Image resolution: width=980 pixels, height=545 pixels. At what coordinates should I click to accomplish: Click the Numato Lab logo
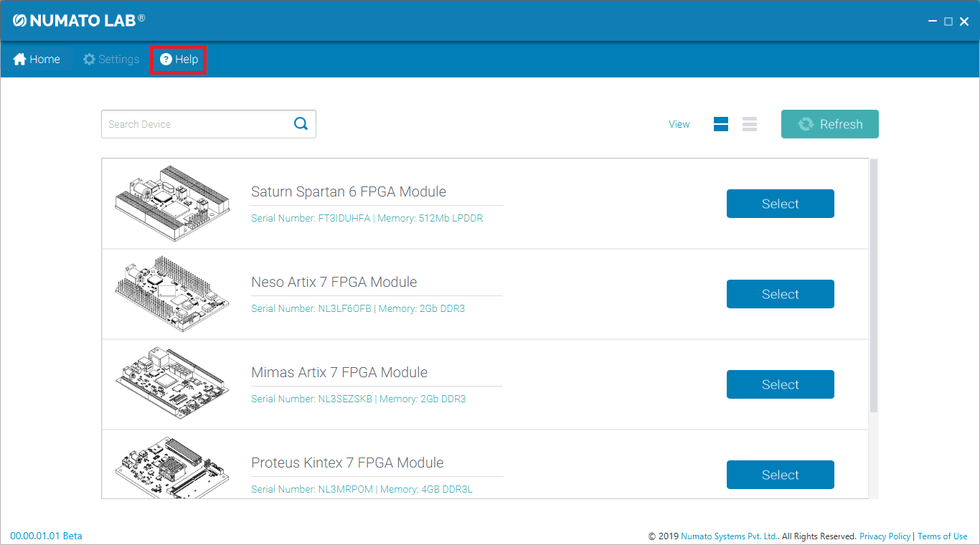coord(78,21)
